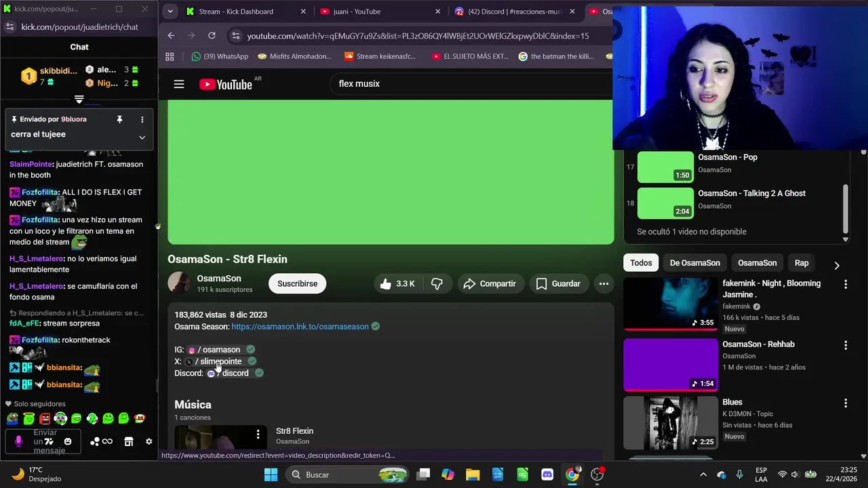
Task: Play OsamaSon - Pop from playlist
Action: (736, 167)
